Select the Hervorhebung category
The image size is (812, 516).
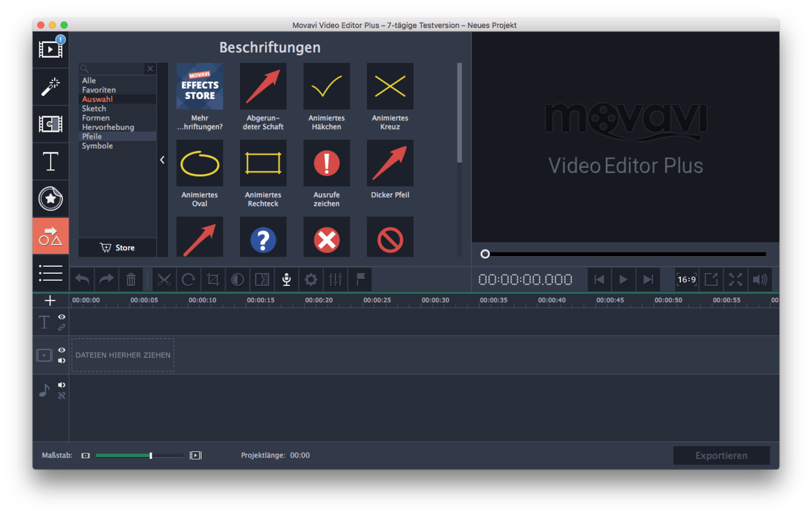tap(108, 127)
